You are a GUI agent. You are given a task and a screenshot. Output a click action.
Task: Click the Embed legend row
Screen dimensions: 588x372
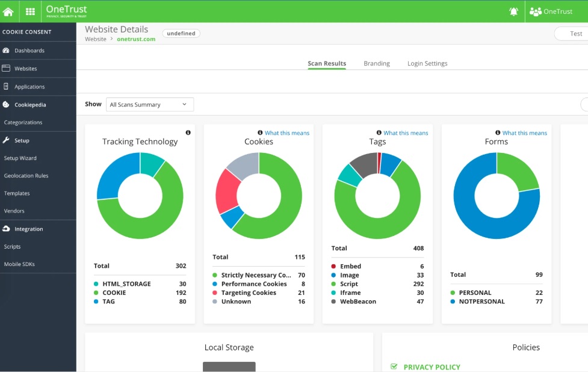click(x=377, y=266)
